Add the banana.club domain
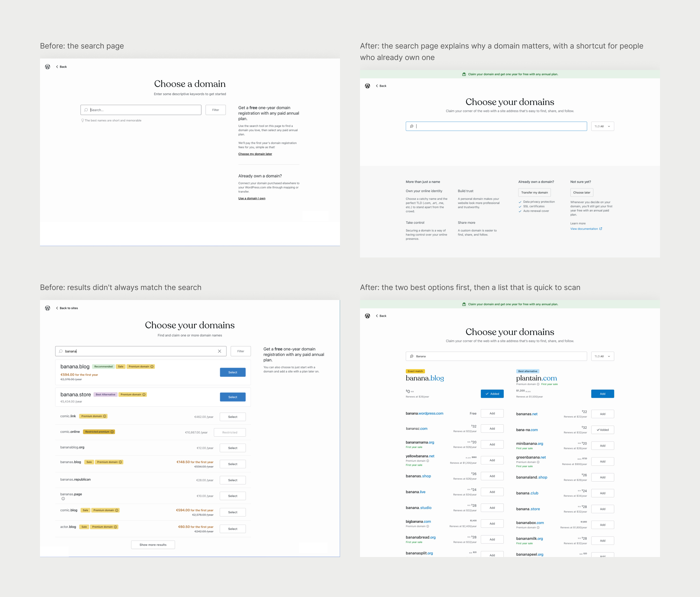The image size is (700, 597). (603, 493)
